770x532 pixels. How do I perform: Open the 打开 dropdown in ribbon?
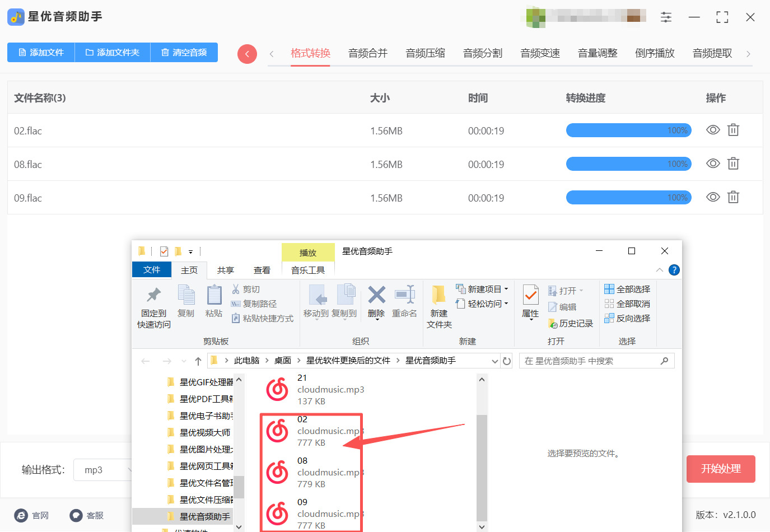pos(566,291)
